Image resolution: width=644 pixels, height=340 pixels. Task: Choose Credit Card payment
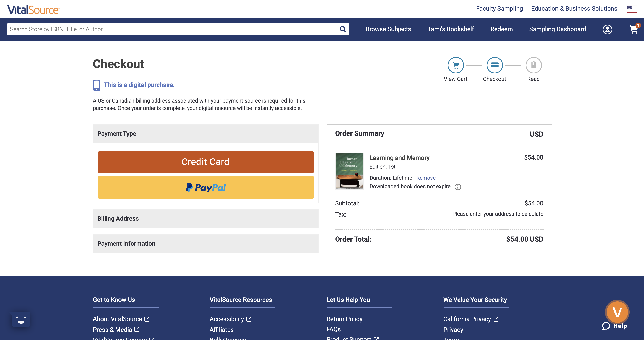coord(206,162)
